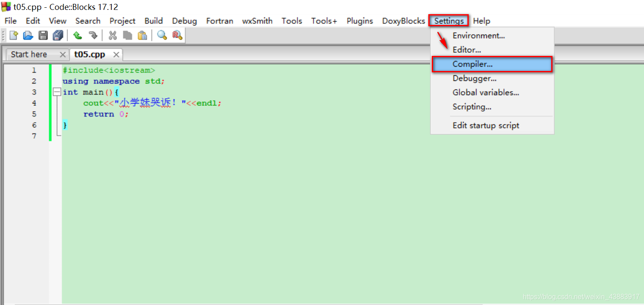Choose Editor... from Settings menu
The height and width of the screenshot is (305, 644).
point(492,50)
